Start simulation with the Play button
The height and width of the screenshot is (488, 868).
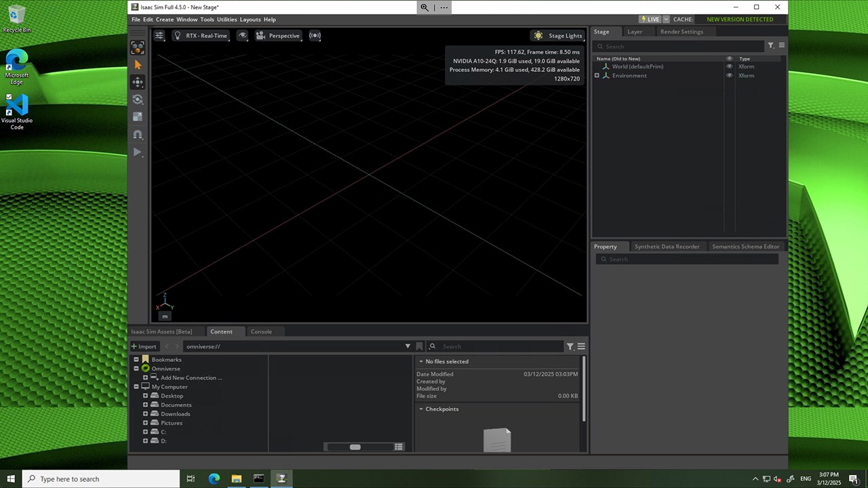point(138,152)
